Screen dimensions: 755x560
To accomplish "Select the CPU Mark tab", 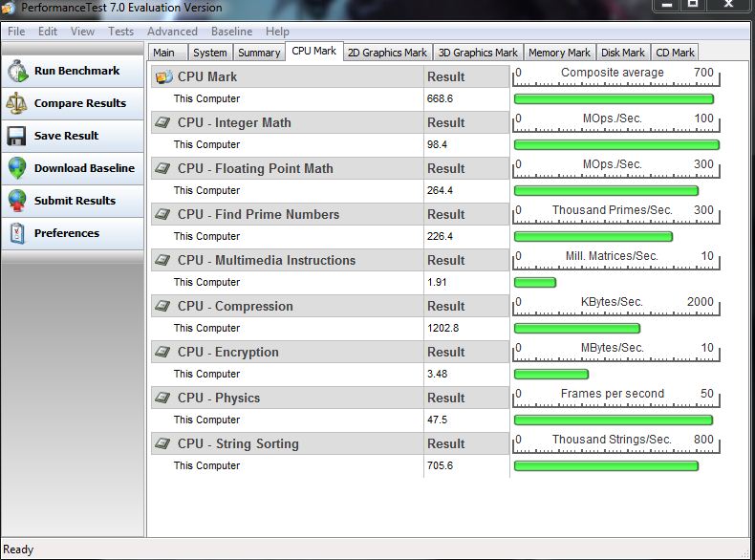I will pos(313,51).
